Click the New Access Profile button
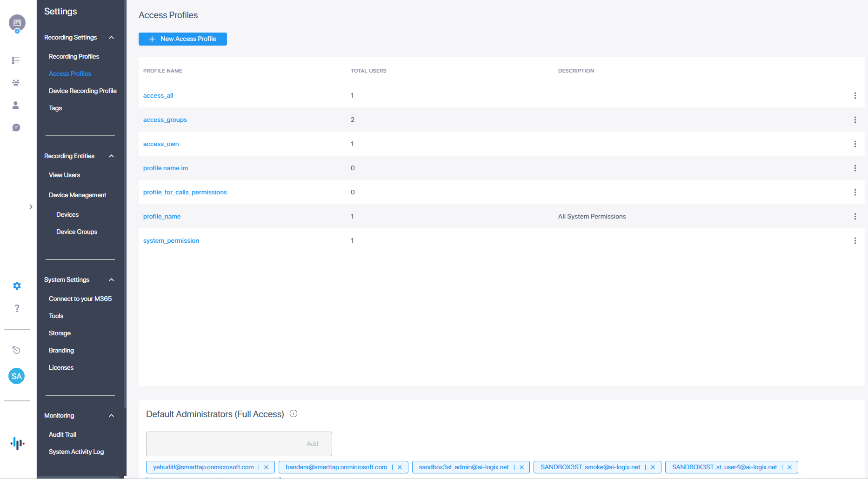The image size is (868, 479). pos(183,39)
